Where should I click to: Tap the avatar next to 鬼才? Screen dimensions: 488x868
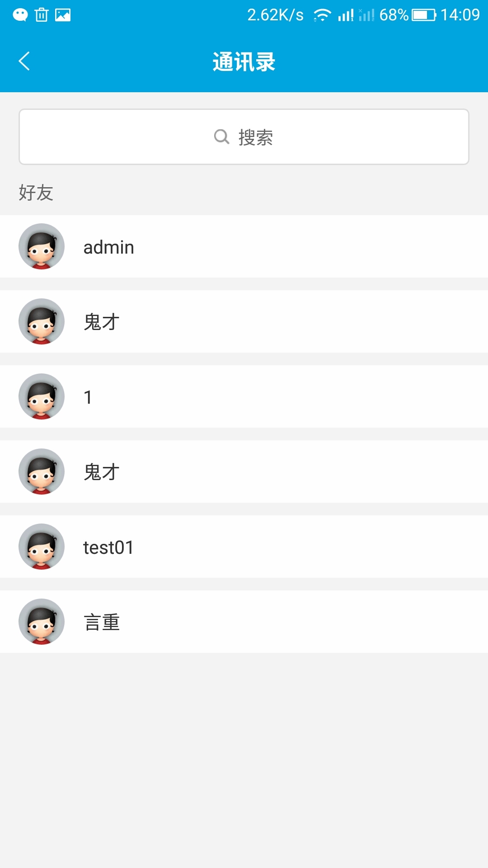click(x=41, y=321)
